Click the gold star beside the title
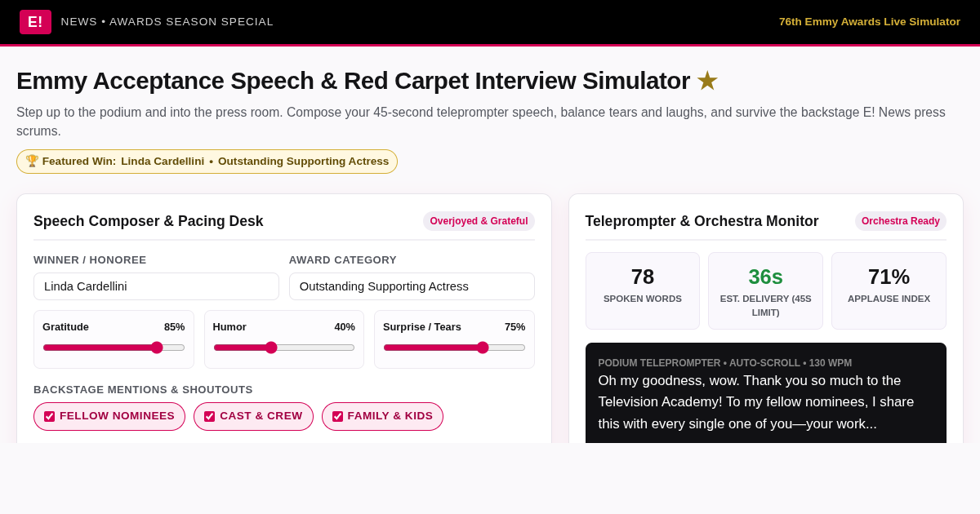The image size is (980, 514). point(707,81)
